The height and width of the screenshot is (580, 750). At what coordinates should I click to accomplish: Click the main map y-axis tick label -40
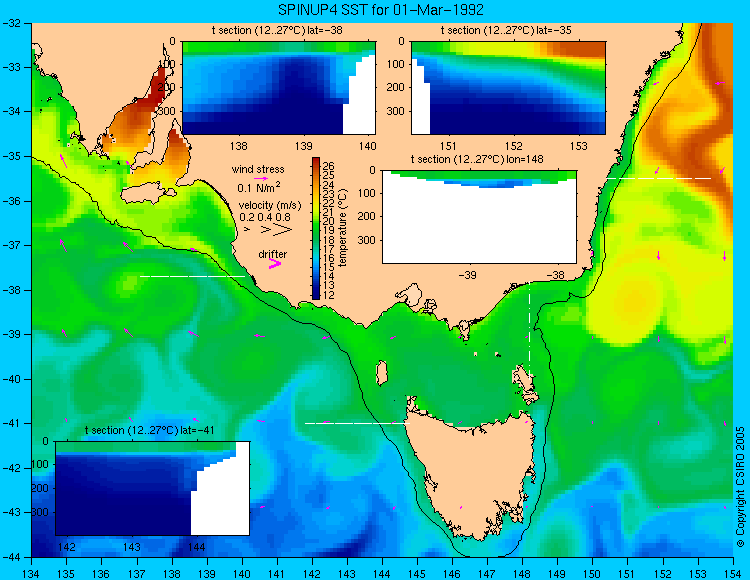tap(11, 379)
